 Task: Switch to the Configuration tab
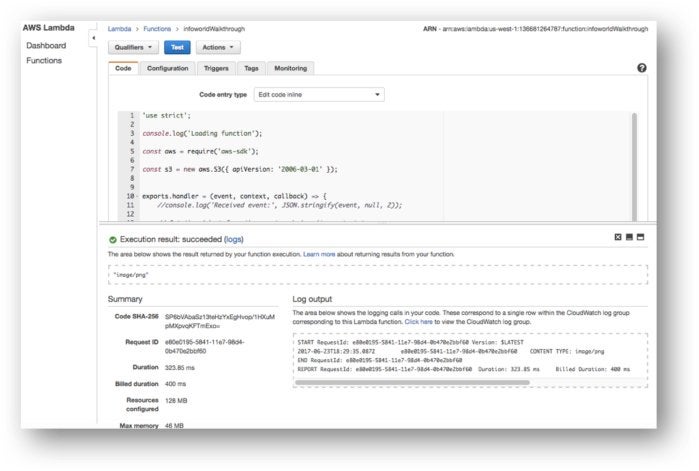168,68
